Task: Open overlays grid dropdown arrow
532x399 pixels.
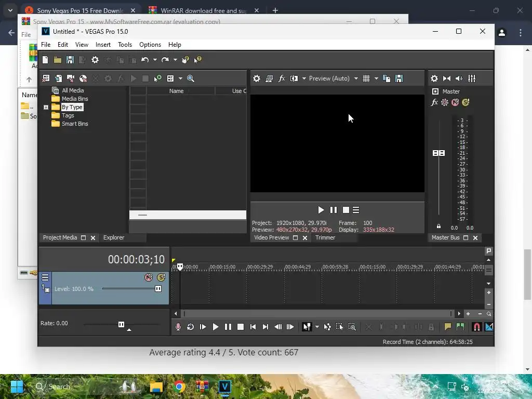Action: [376, 78]
